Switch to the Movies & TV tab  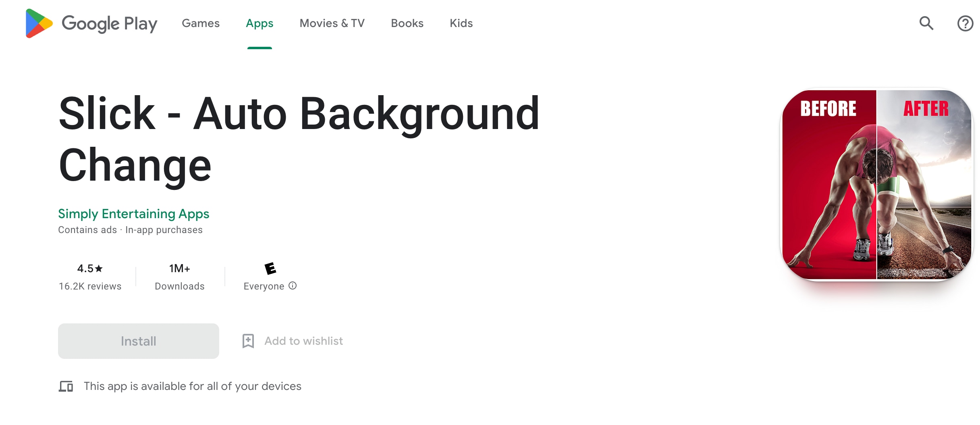point(332,23)
